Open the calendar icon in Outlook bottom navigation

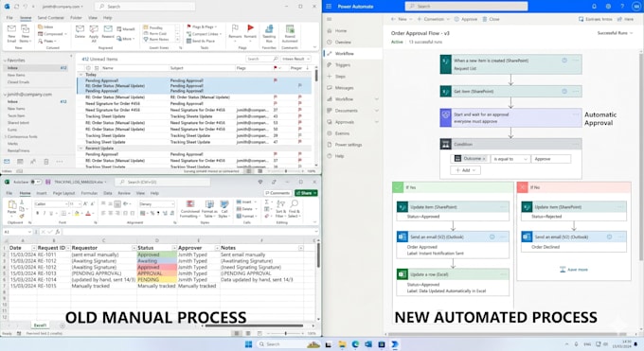(x=20, y=162)
